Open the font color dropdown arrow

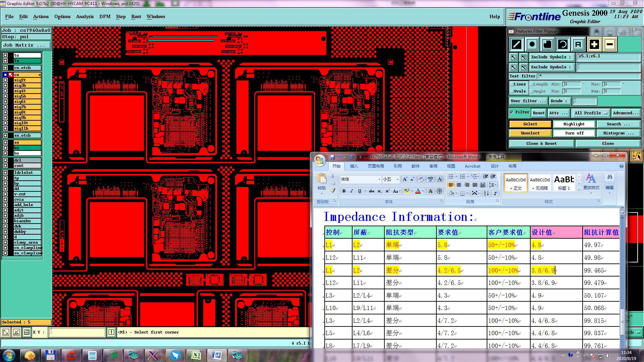pyautogui.click(x=423, y=191)
